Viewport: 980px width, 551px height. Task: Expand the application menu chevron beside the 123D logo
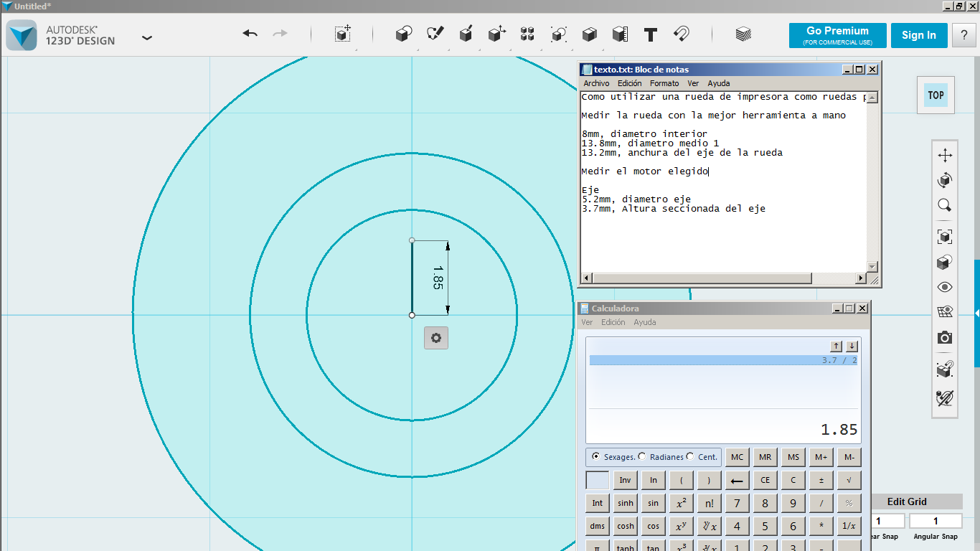coord(147,37)
